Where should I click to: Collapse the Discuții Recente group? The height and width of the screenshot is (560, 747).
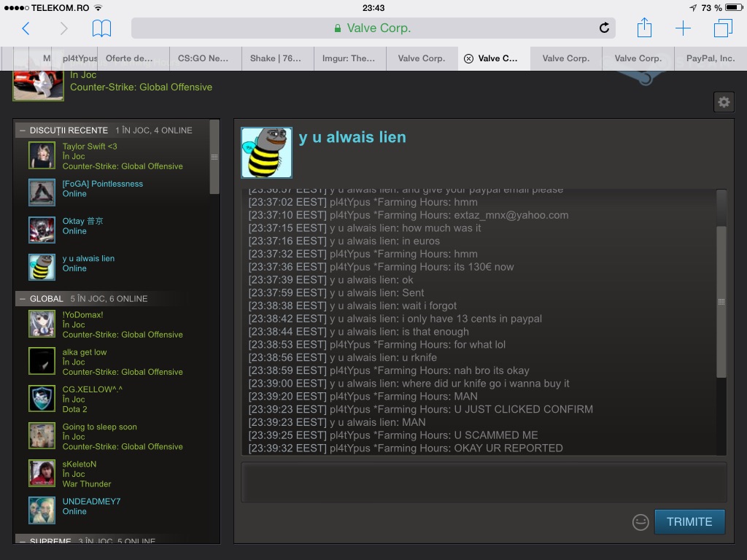point(23,131)
